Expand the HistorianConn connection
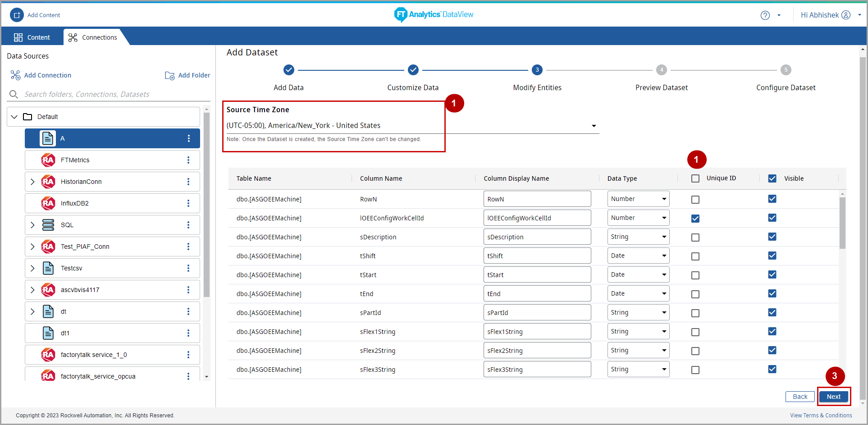The image size is (868, 425). pyautogui.click(x=32, y=182)
